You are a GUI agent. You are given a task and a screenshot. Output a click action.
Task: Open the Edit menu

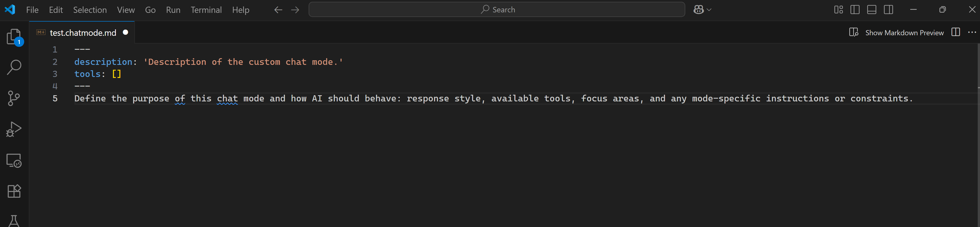coord(56,10)
